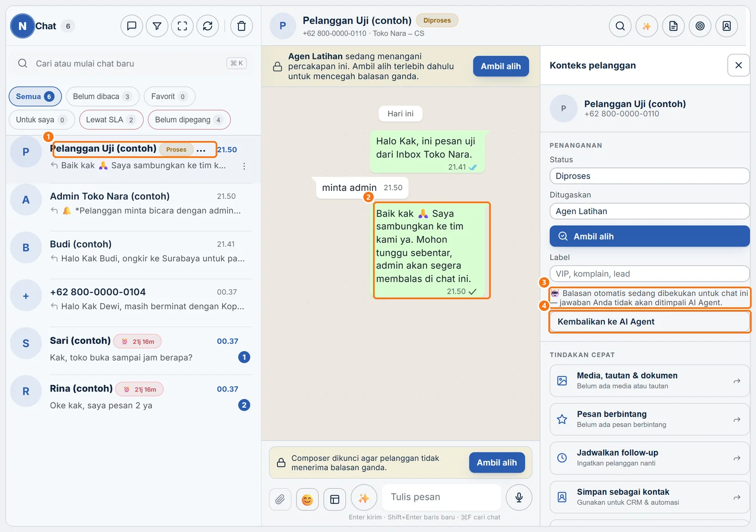This screenshot has height=532, width=756.
Task: Open the document notes icon in header
Action: (x=673, y=26)
